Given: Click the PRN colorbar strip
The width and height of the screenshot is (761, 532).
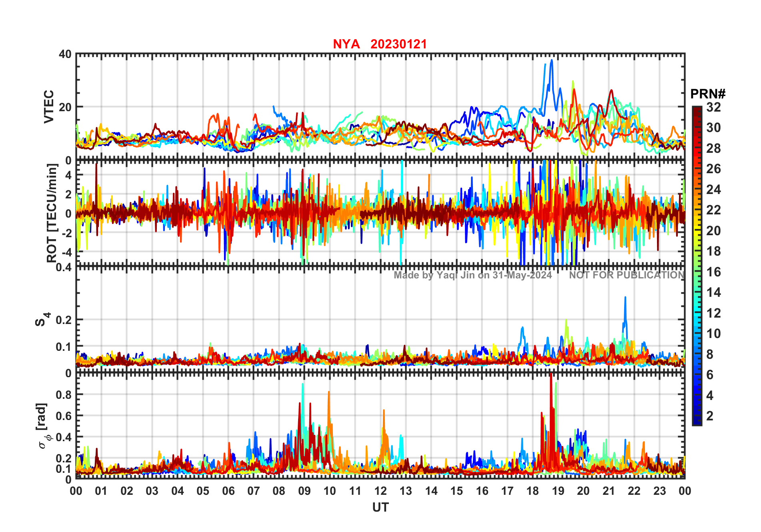Looking at the screenshot, I should point(697,266).
